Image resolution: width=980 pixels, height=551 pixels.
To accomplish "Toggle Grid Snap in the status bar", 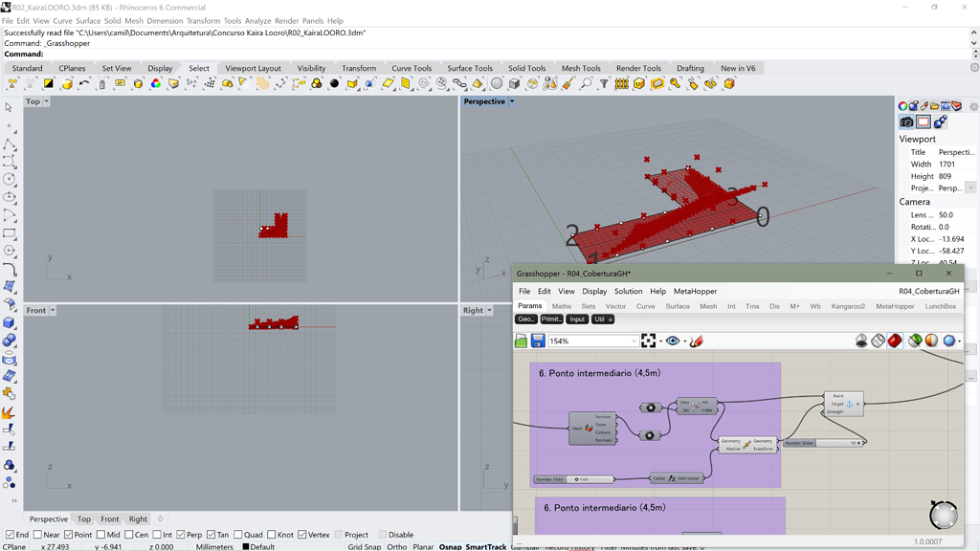I will tap(365, 546).
